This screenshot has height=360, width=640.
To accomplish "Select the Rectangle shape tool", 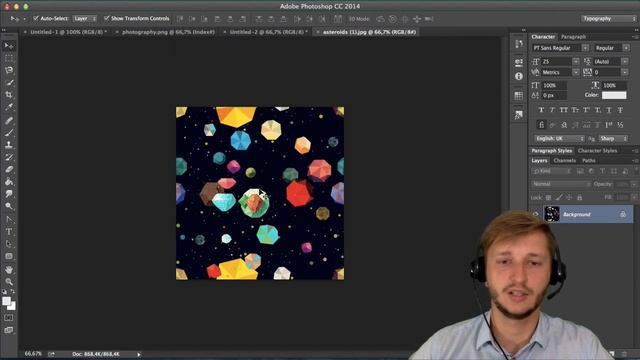I will (x=9, y=256).
